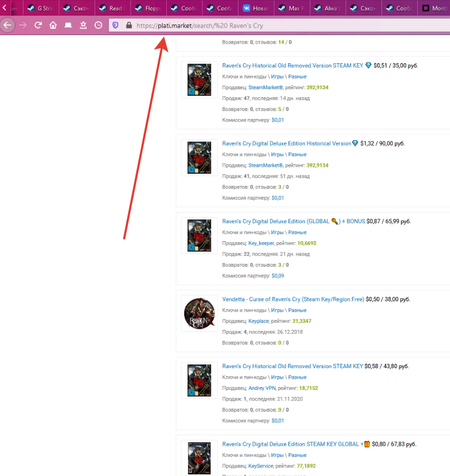Open Vendetta - Curse of Raven's Cry link
Image resolution: width=450 pixels, height=476 pixels.
click(x=293, y=299)
